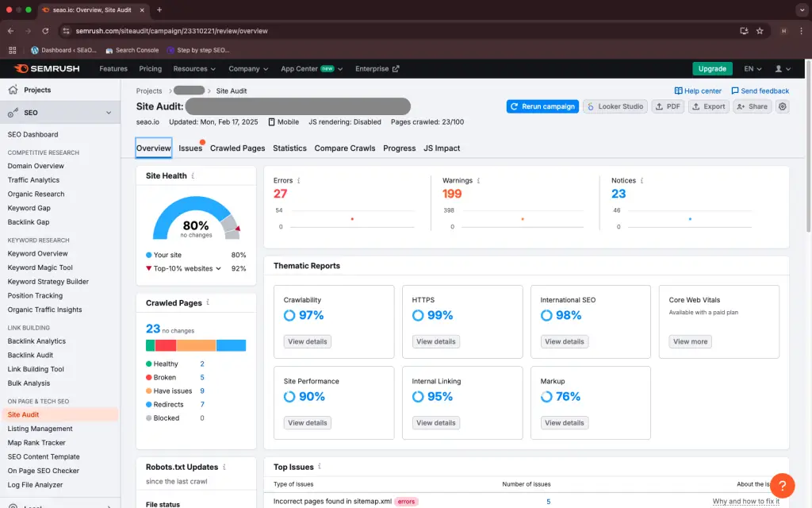Go to the Progress tab
Viewport: 812px width, 508px height.
[399, 148]
